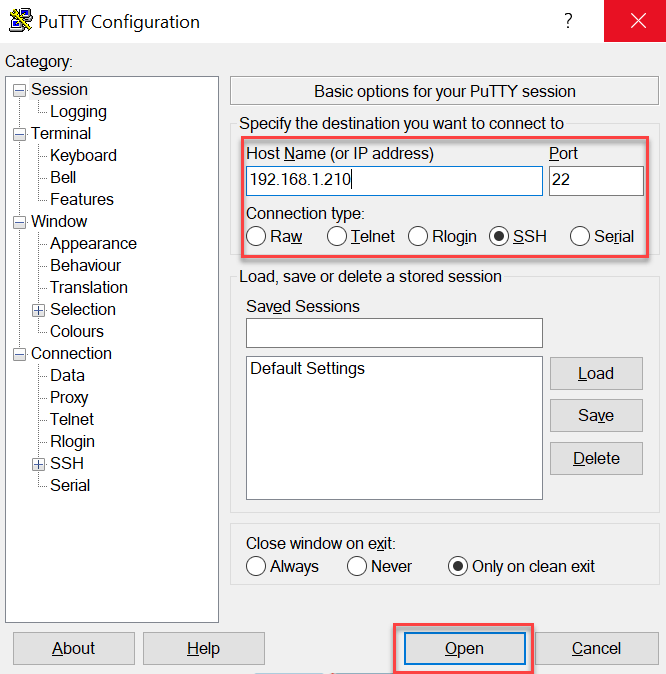Open the Proxy category
The height and width of the screenshot is (674, 666).
point(69,398)
